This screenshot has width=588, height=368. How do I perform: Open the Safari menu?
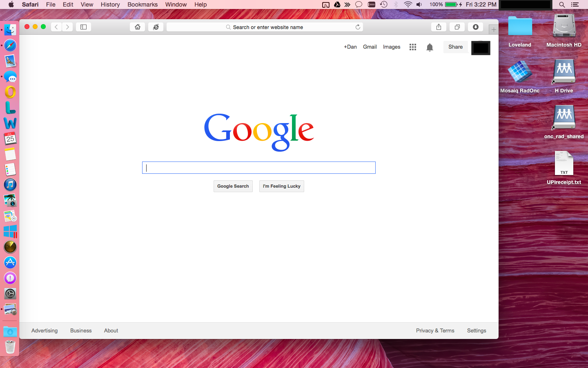point(30,4)
